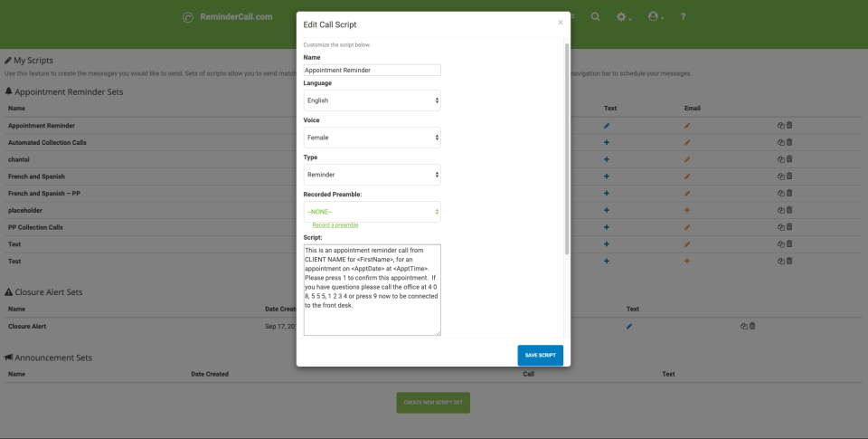This screenshot has width=868, height=439.
Task: Delete the chantal script set
Action: 789,159
